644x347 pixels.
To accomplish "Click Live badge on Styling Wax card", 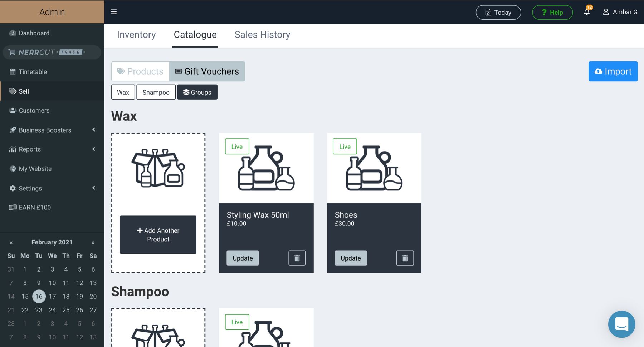I will (237, 147).
